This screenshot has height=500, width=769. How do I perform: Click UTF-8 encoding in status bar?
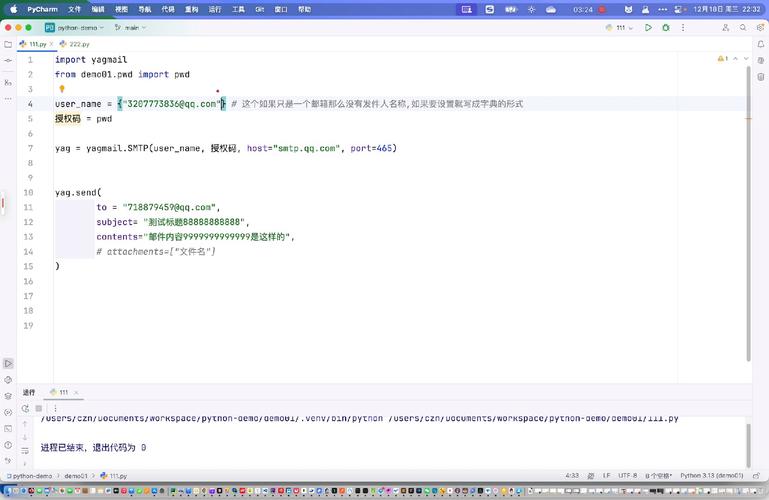click(x=627, y=476)
